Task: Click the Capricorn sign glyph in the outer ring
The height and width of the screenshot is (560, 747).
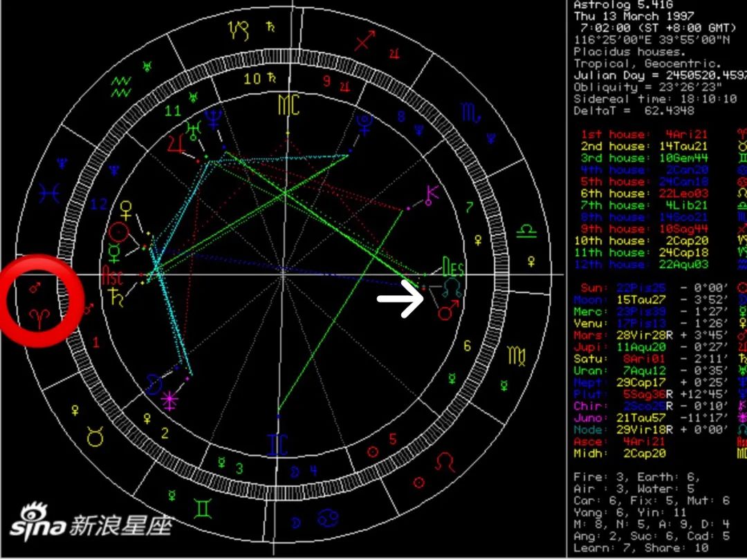Action: point(239,30)
